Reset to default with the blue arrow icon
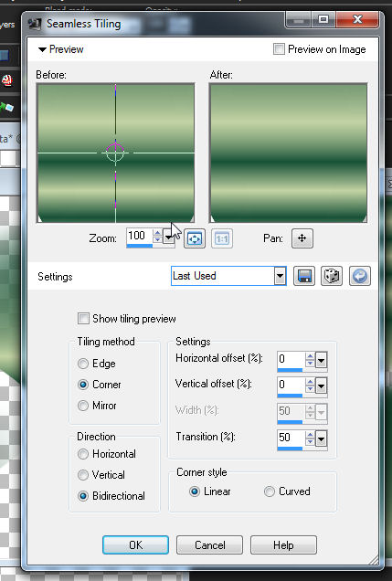Viewport: 392px width, 581px height. pos(359,276)
